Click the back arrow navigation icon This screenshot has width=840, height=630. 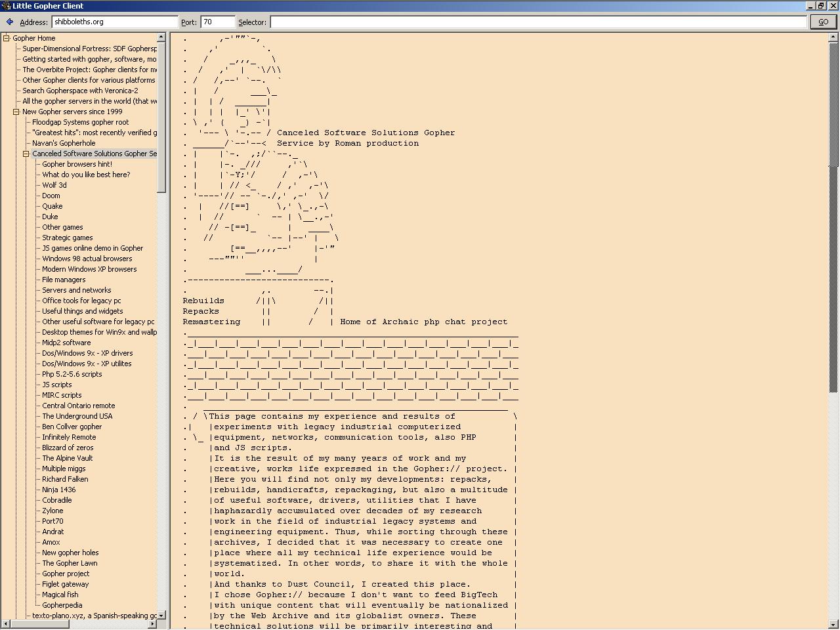[9, 22]
